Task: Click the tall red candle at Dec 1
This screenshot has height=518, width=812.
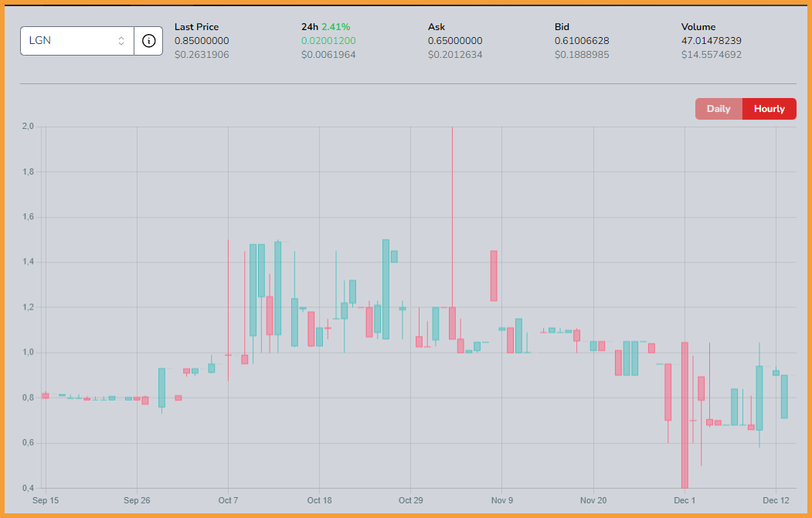Action: click(685, 415)
